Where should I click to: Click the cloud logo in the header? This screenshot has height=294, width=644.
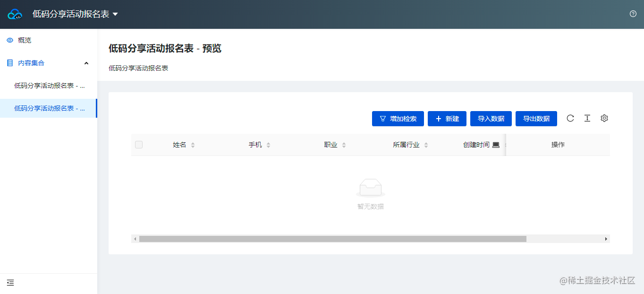pos(15,14)
